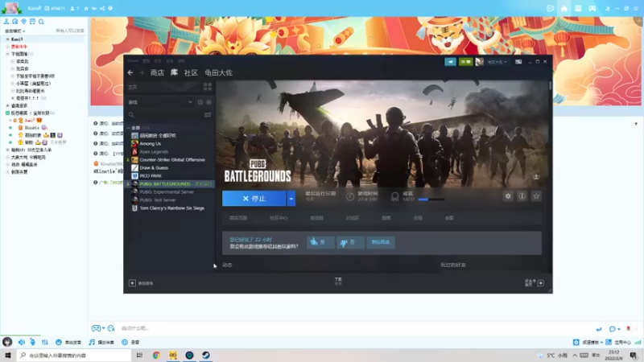Click the YY chat message input field
Viewport: 644px width, 362px height.
[x=353, y=328]
